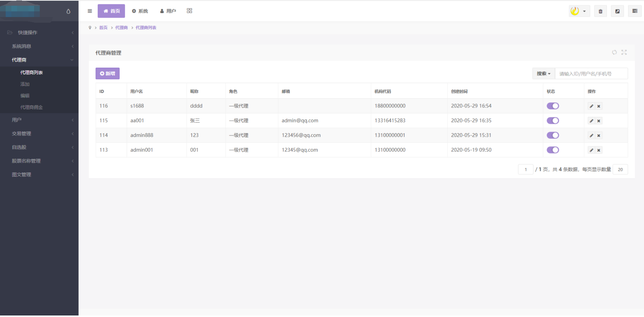Click the trash icon in top bar
The height and width of the screenshot is (317, 644).
[x=600, y=11]
